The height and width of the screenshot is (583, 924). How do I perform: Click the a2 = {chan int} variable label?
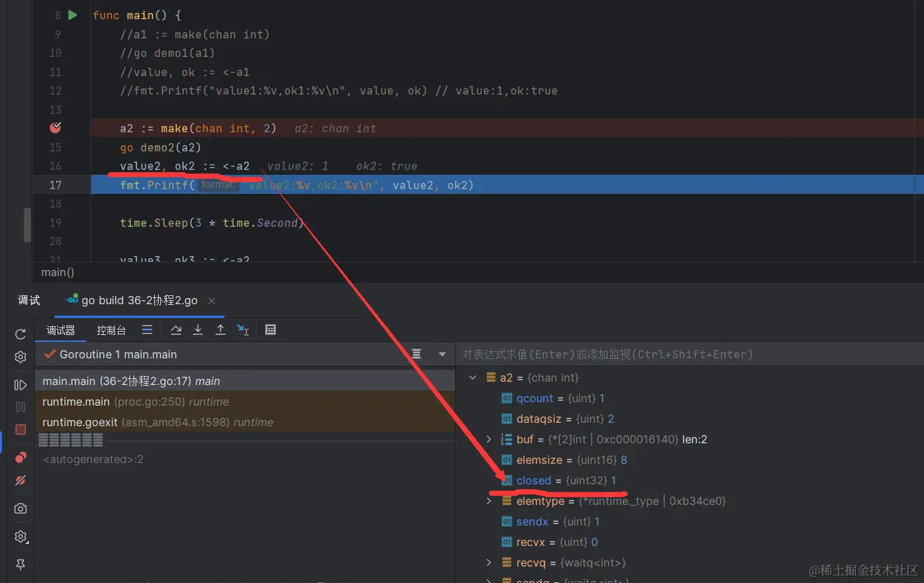pos(539,377)
